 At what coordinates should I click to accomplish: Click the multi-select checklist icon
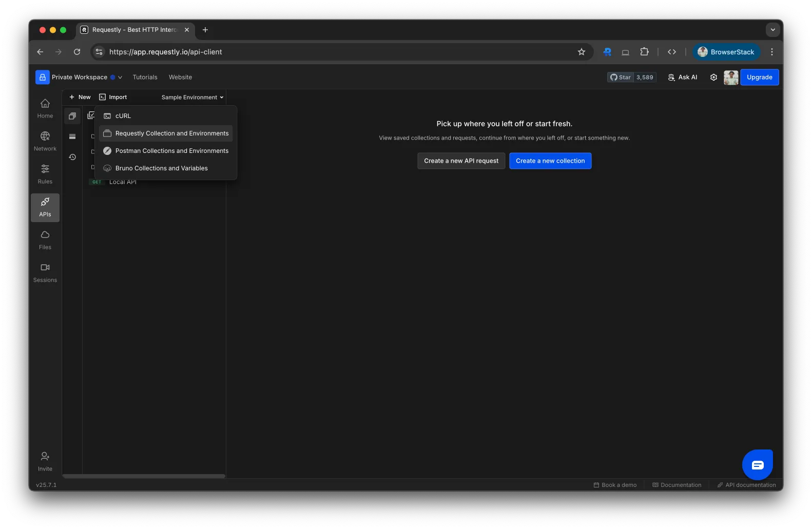[x=90, y=116]
